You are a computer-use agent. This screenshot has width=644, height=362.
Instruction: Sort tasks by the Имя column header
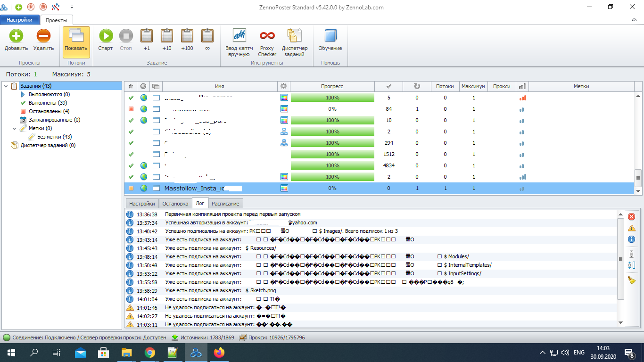[x=220, y=86]
